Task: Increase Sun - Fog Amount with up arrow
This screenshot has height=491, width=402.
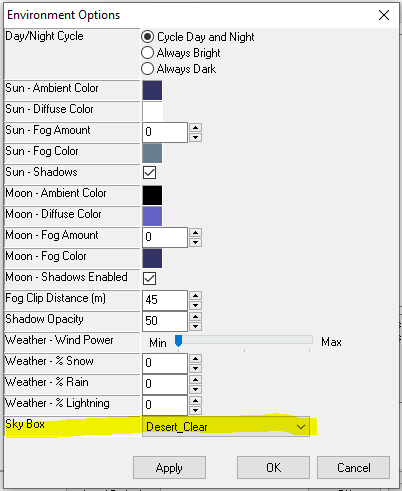Action: pyautogui.click(x=195, y=128)
